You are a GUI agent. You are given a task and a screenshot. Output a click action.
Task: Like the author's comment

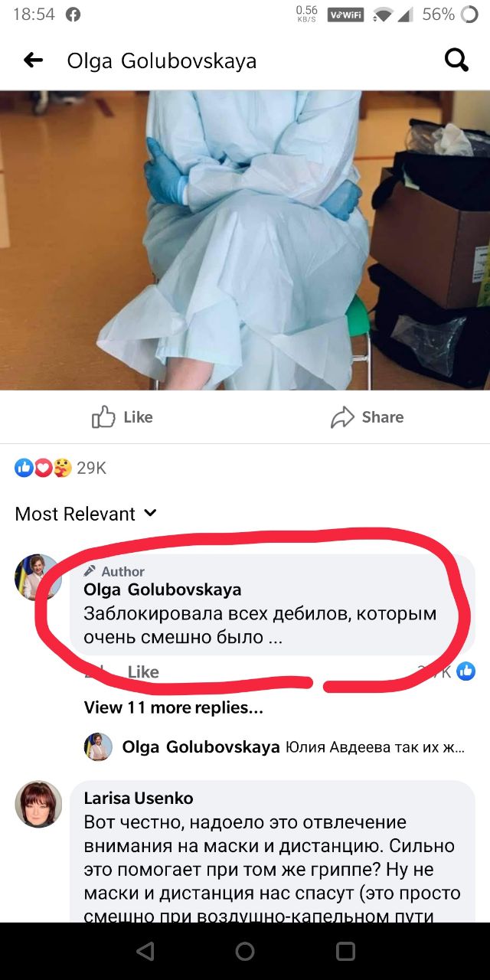click(x=143, y=672)
